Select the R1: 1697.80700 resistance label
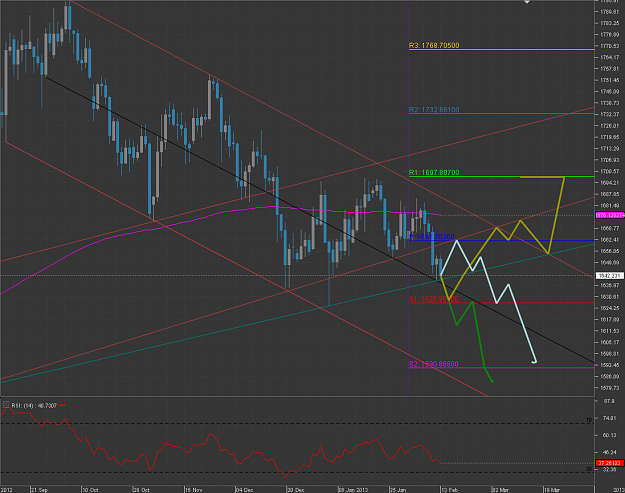625x493 pixels. [434, 173]
